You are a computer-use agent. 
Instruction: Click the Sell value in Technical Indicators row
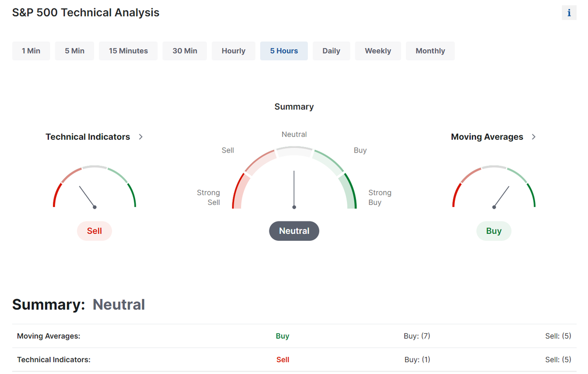coord(283,360)
